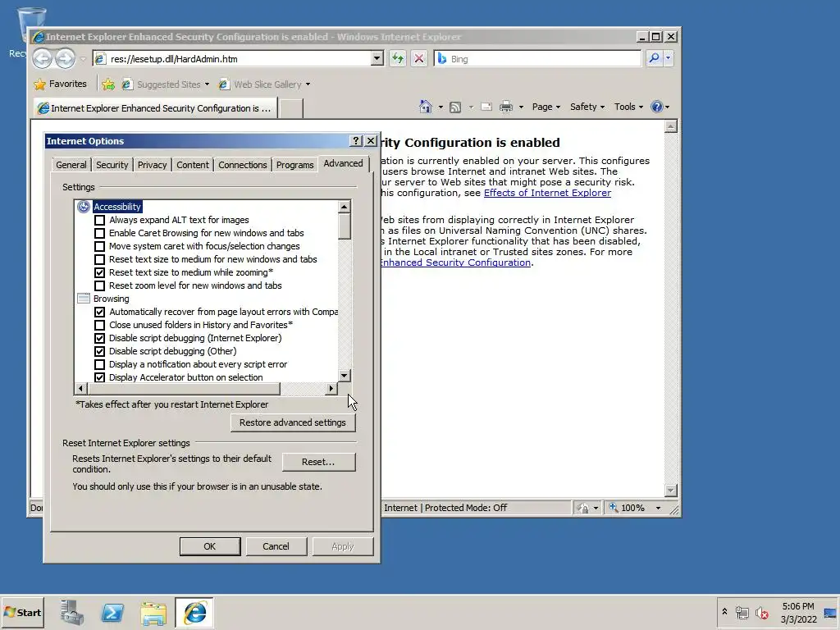
Task: Switch to the Connections tab
Action: 243,165
